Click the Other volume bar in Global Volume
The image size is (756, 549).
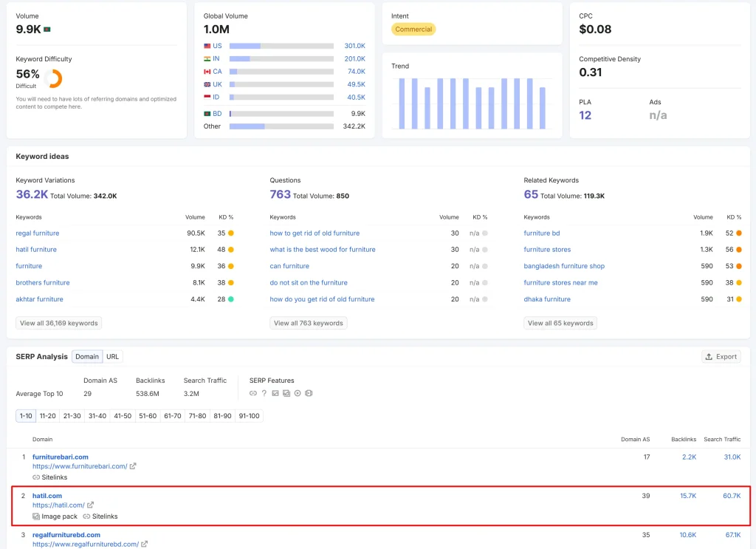[281, 126]
